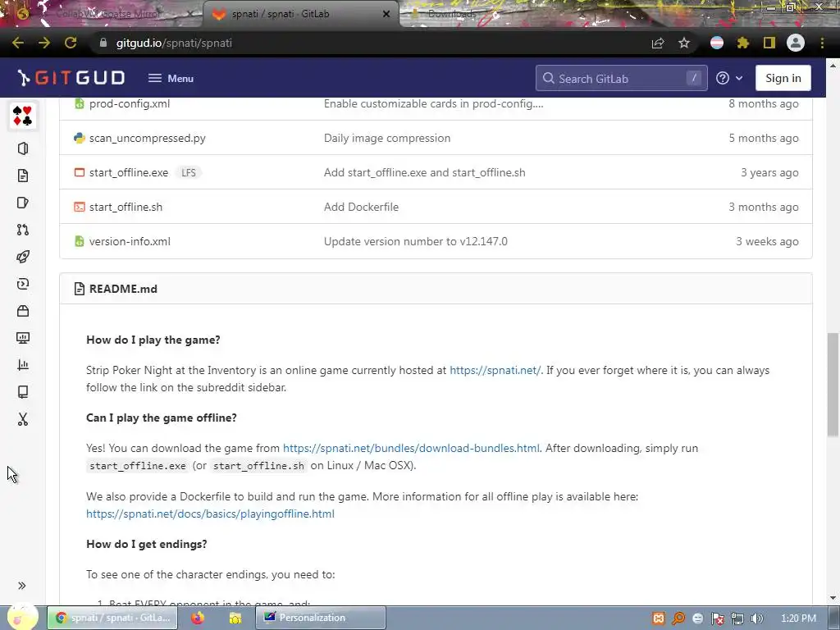Open volume speaker tray icon

756,619
